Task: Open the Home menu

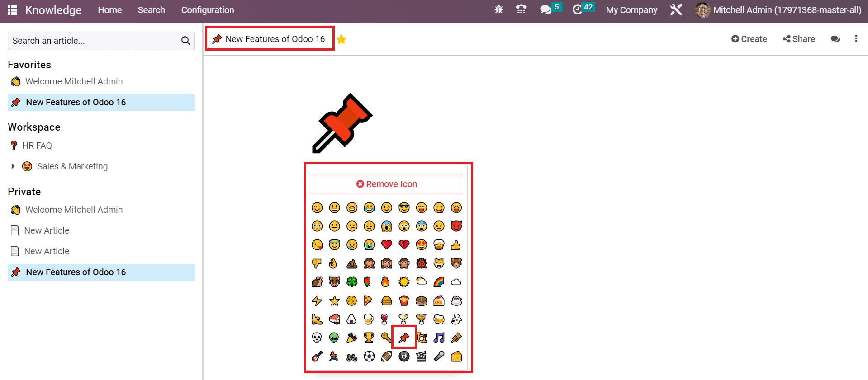Action: click(x=110, y=10)
